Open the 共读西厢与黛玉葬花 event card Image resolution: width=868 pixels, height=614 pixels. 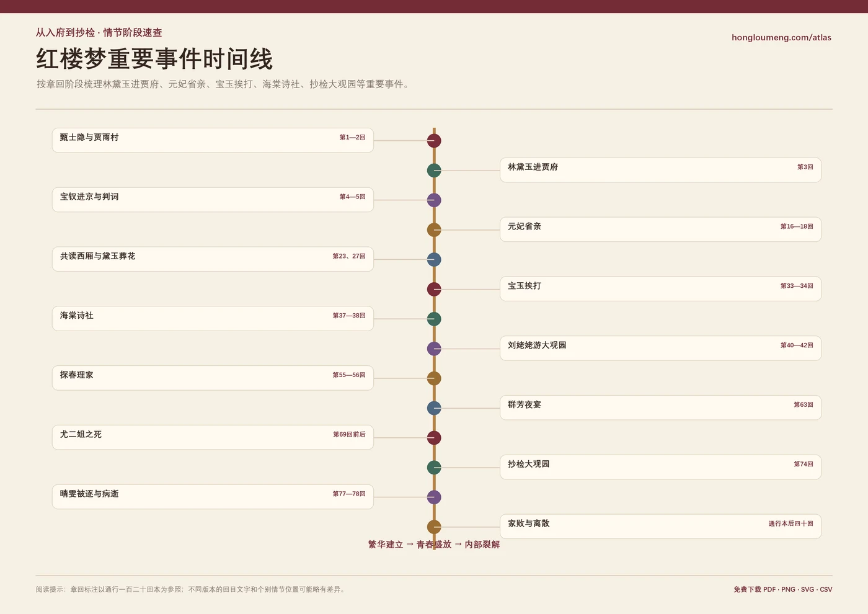pyautogui.click(x=213, y=259)
